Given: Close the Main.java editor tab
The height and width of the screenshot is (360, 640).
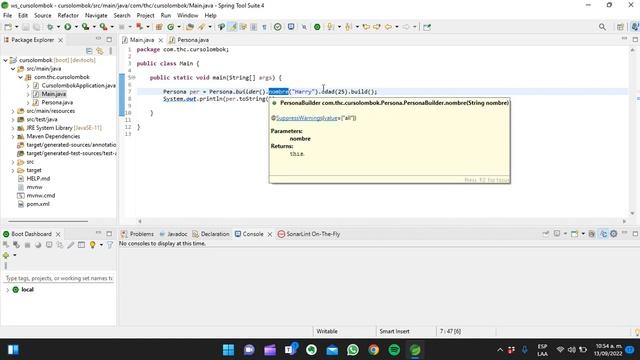Looking at the screenshot, I should [160, 40].
